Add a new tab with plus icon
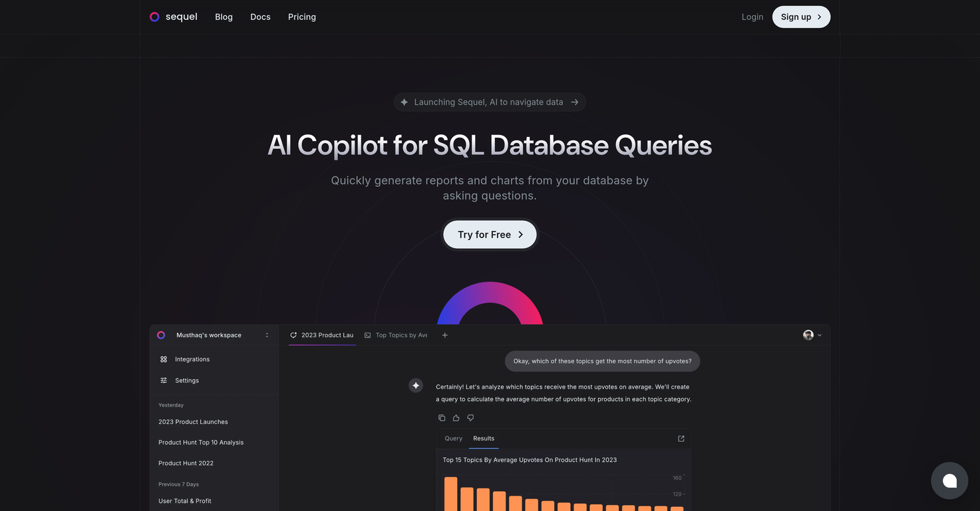The height and width of the screenshot is (511, 980). [445, 335]
